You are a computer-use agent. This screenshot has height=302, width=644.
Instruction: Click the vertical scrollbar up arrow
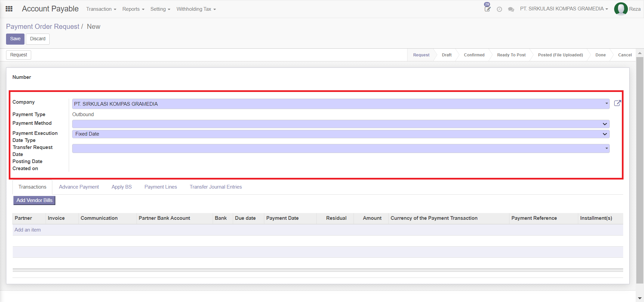[640, 53]
